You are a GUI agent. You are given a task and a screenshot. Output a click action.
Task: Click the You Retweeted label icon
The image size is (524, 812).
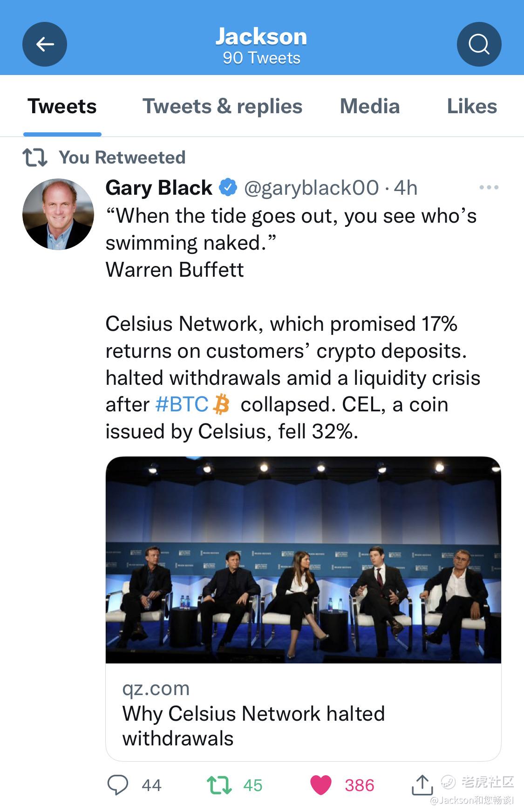tap(35, 157)
